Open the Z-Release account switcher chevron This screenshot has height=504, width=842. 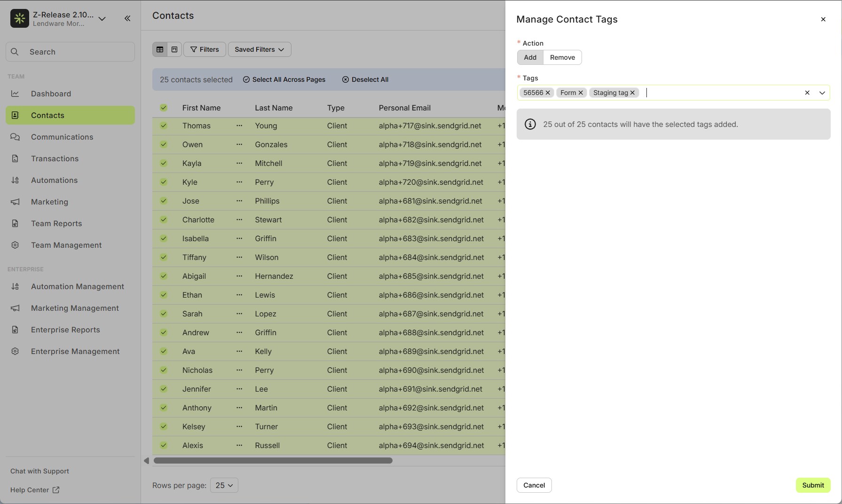(x=102, y=19)
